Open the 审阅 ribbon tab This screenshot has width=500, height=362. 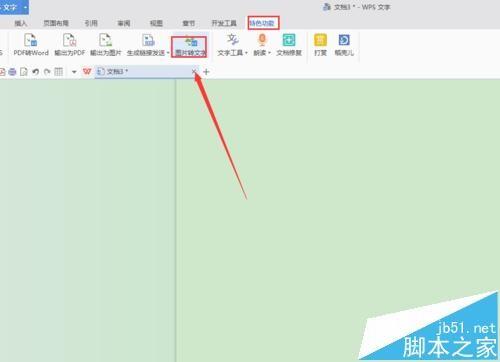(124, 23)
